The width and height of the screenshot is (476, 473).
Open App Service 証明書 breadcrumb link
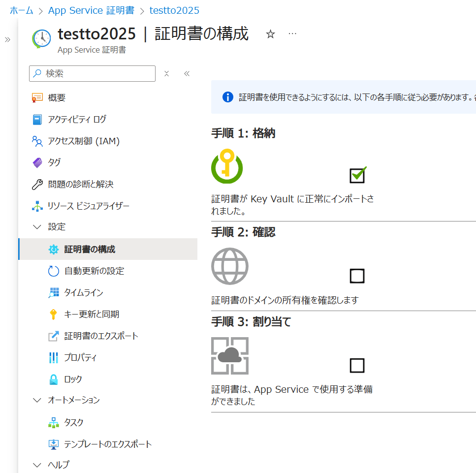coord(91,10)
